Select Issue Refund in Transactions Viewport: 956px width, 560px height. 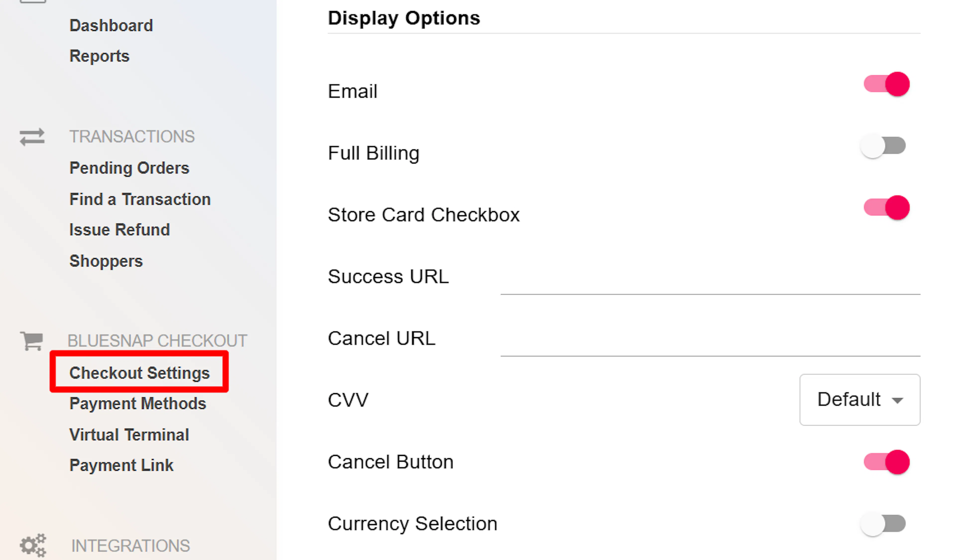pos(119,230)
